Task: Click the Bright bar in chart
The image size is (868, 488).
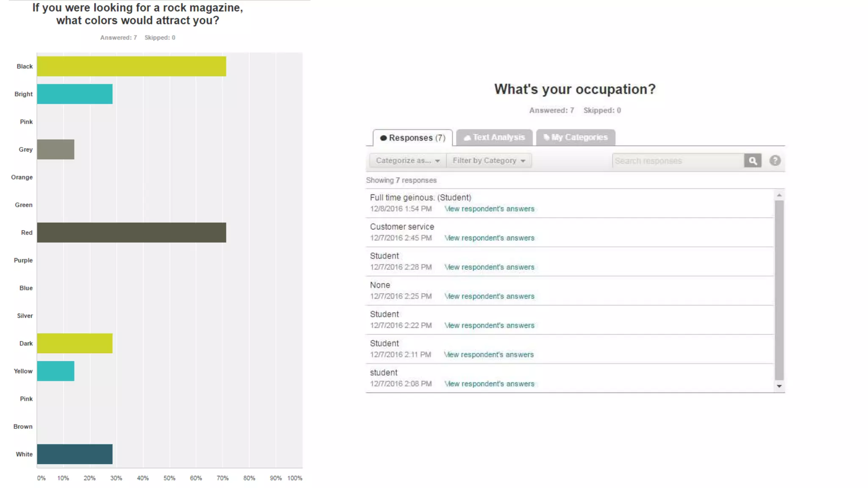Action: tap(75, 94)
